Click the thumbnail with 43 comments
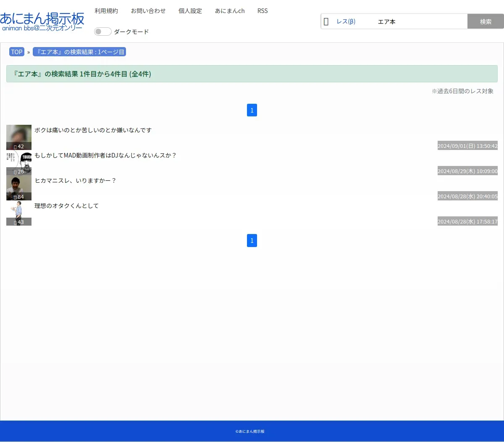The width and height of the screenshot is (504, 442). pos(19,213)
